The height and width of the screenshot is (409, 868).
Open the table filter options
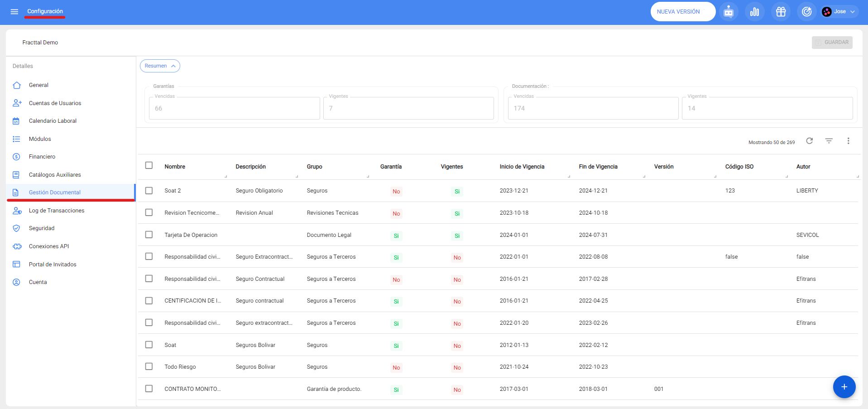pyautogui.click(x=829, y=141)
